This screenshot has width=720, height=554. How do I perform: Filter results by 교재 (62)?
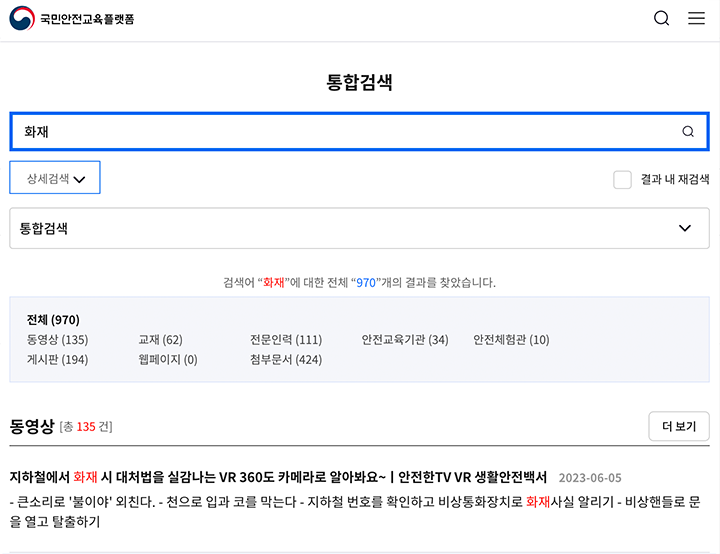160,340
